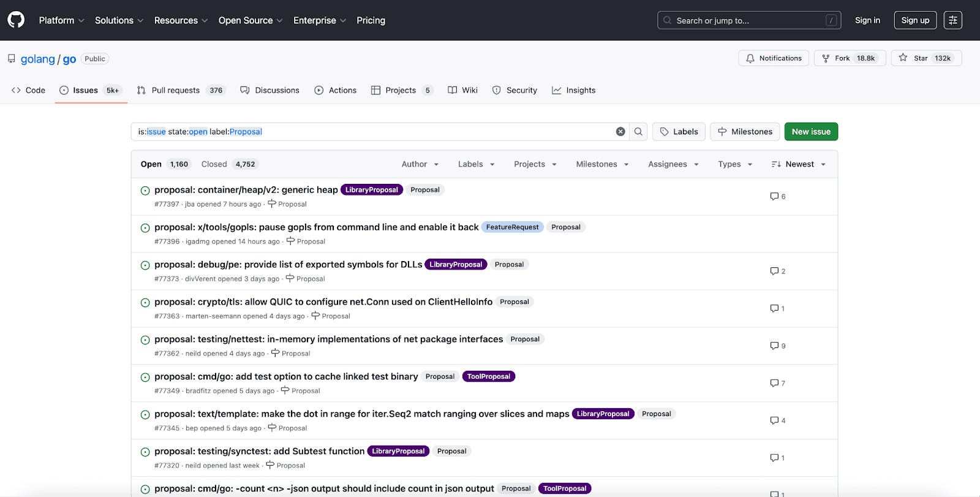Open the testing/synctest Subtest proposal

click(259, 451)
